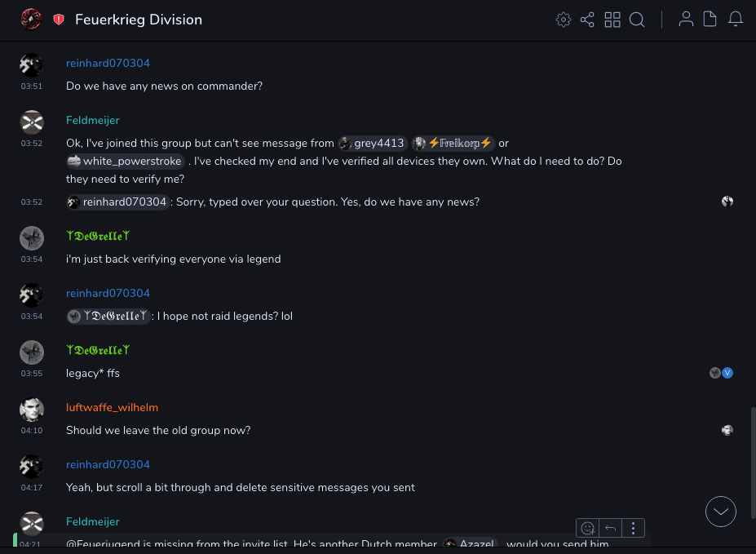Open room settings gear icon
This screenshot has width=756, height=554.
(564, 20)
